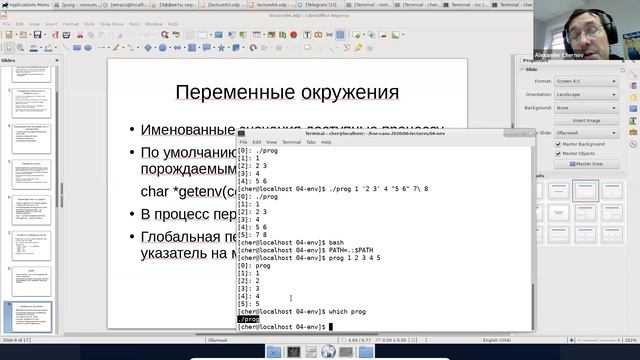Viewport: 640px width, 360px height.
Task: Open the Impress Slide Show menu
Action: 111,24
